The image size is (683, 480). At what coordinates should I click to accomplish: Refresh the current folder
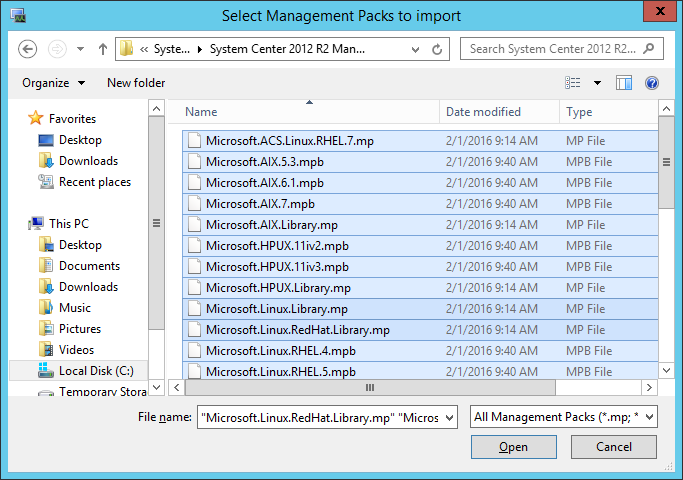pyautogui.click(x=437, y=49)
